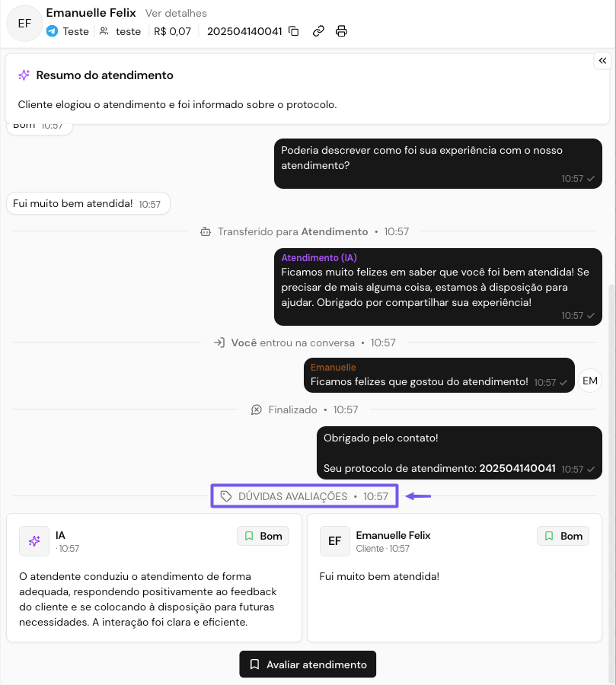This screenshot has height=685, width=616.
Task: Click the teste team group icon
Action: point(105,31)
